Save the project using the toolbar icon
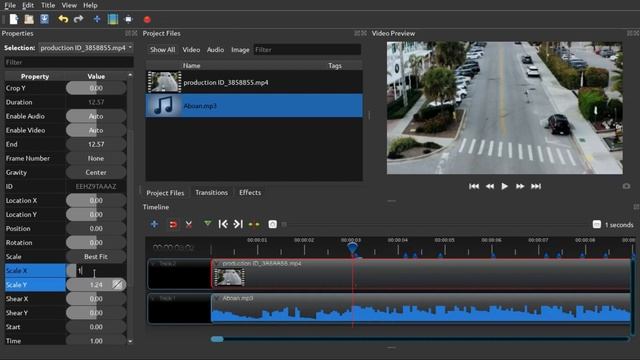The width and height of the screenshot is (640, 360). (x=44, y=19)
